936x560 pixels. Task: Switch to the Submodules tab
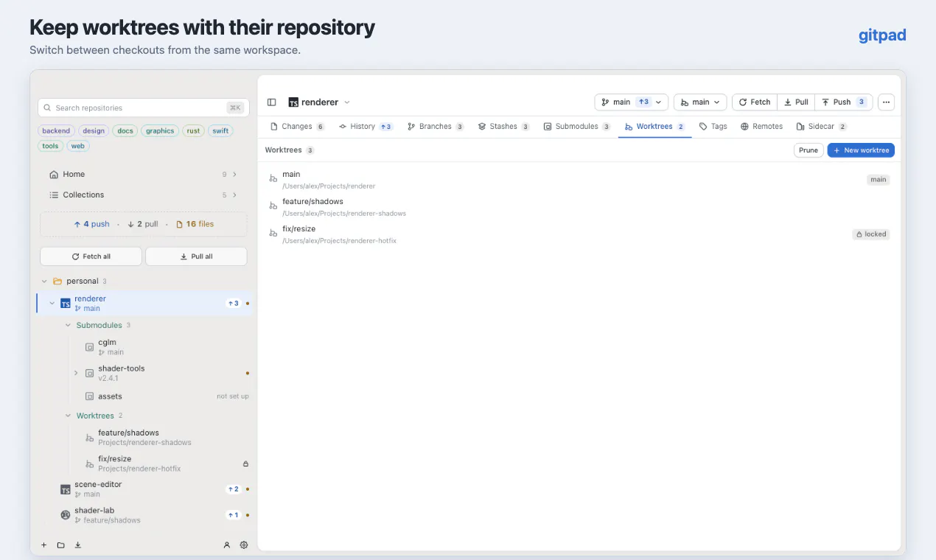(577, 127)
